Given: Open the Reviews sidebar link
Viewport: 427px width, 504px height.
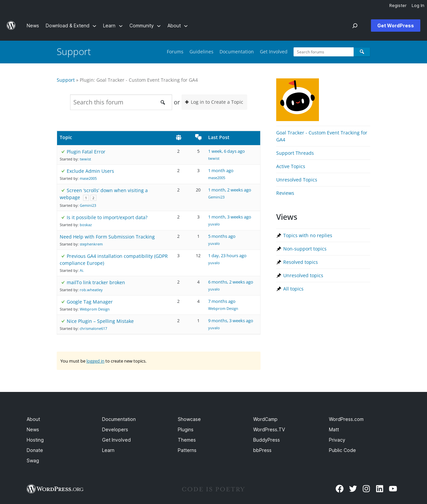Looking at the screenshot, I should point(285,193).
